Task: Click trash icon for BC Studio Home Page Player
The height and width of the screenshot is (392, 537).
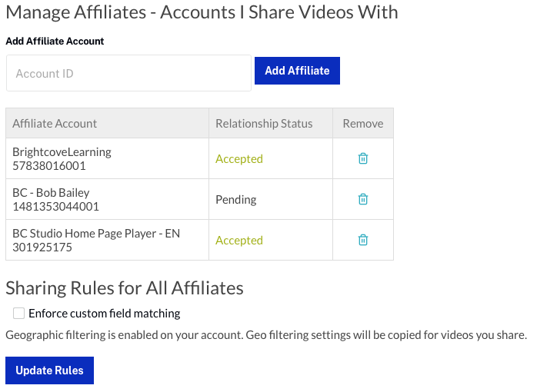Action: point(363,240)
